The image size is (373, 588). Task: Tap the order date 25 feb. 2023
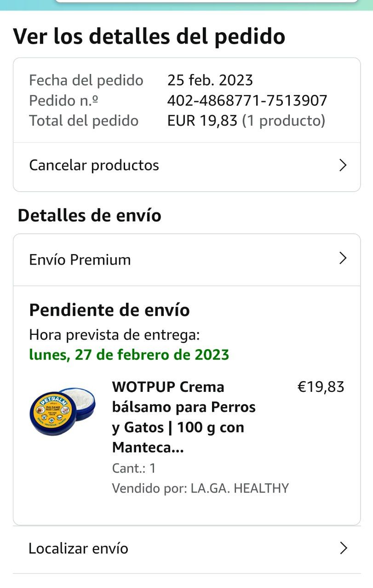(x=210, y=80)
